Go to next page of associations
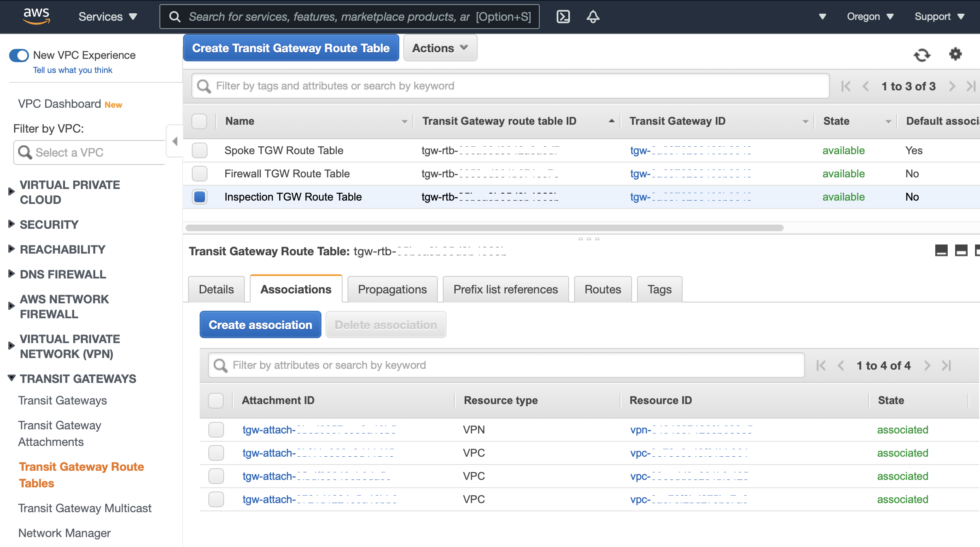 927,365
